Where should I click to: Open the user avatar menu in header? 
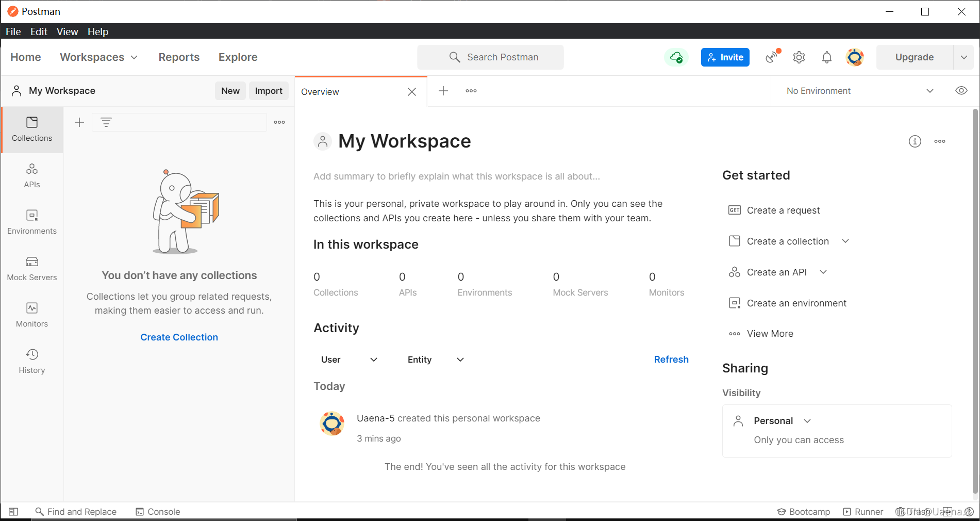coord(855,57)
